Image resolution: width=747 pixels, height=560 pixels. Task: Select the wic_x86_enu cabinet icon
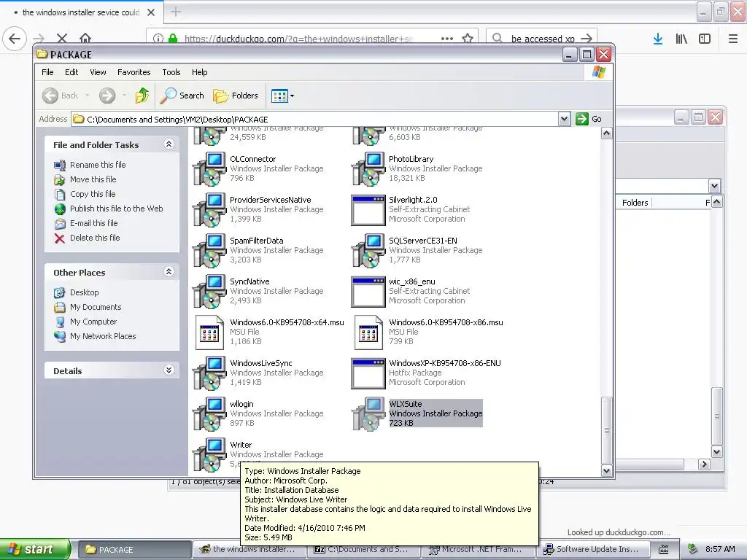[x=368, y=292]
